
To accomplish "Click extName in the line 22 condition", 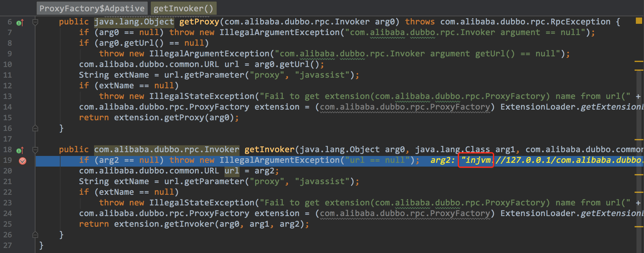I will [116, 192].
